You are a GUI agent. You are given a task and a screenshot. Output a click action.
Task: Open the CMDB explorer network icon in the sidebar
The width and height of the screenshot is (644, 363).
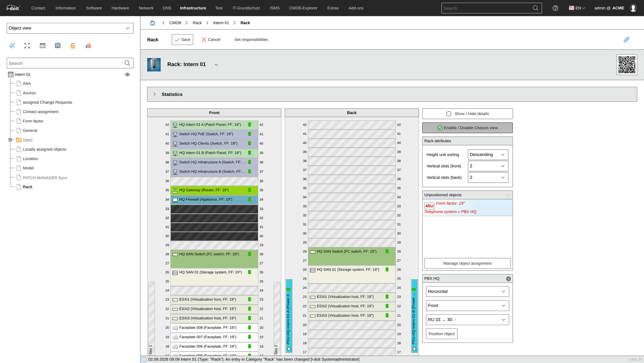12,46
